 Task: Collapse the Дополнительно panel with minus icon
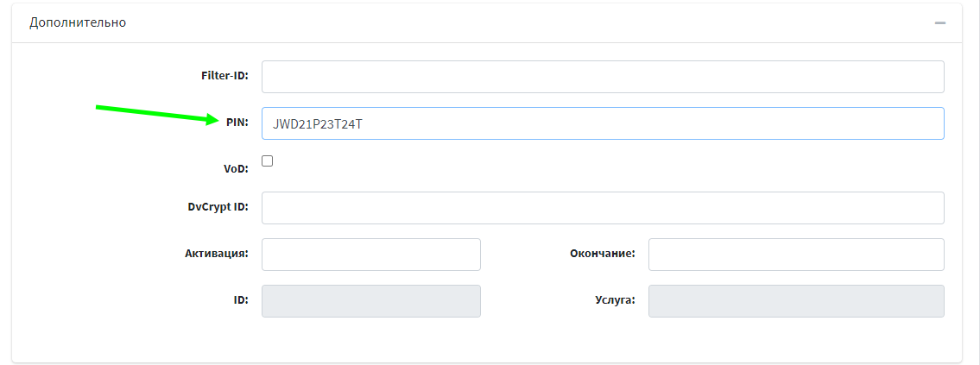point(939,22)
